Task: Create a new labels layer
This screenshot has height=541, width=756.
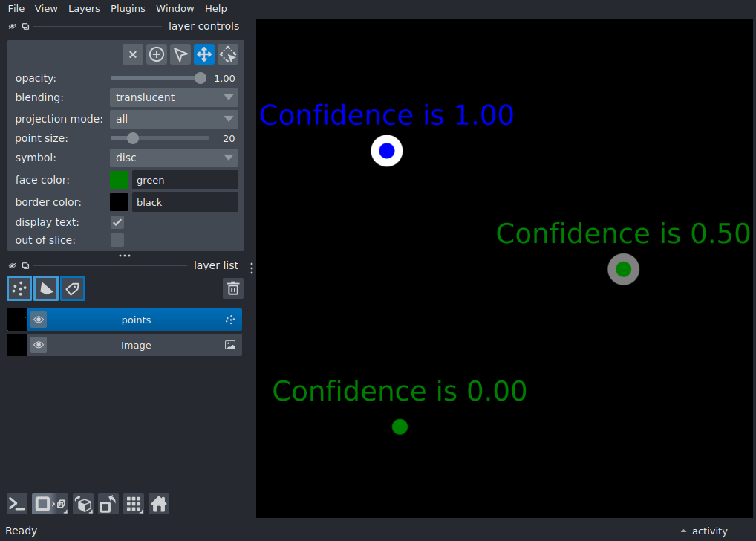Action: click(73, 288)
